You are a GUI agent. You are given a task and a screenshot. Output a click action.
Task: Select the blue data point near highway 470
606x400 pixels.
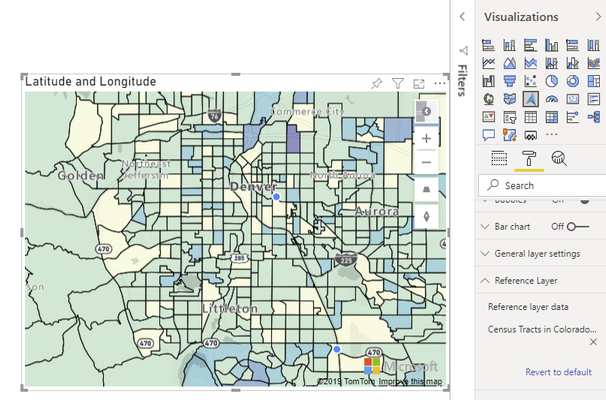coord(337,349)
